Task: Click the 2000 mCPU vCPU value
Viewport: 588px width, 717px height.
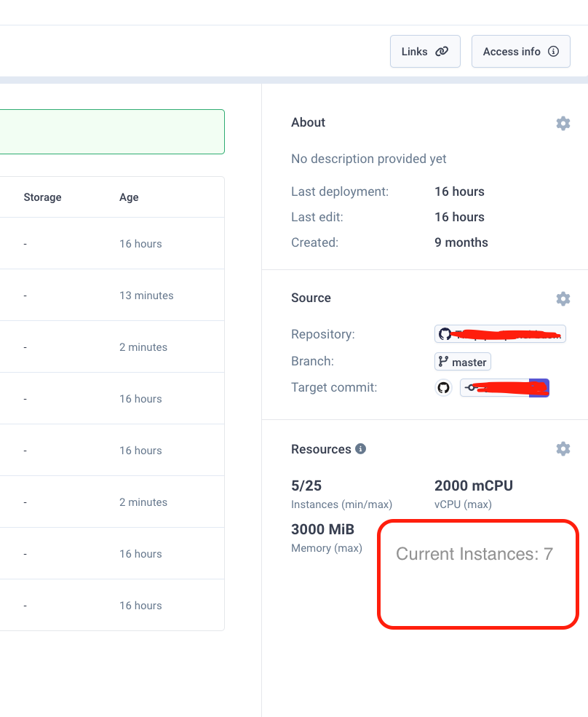Action: (473, 486)
